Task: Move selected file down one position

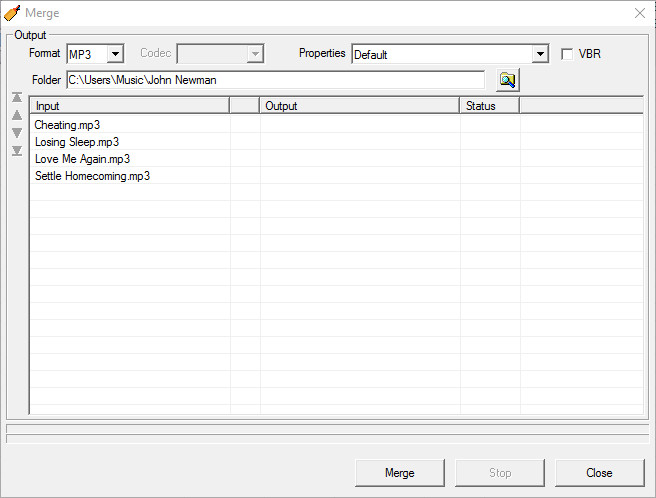Action: click(x=17, y=133)
